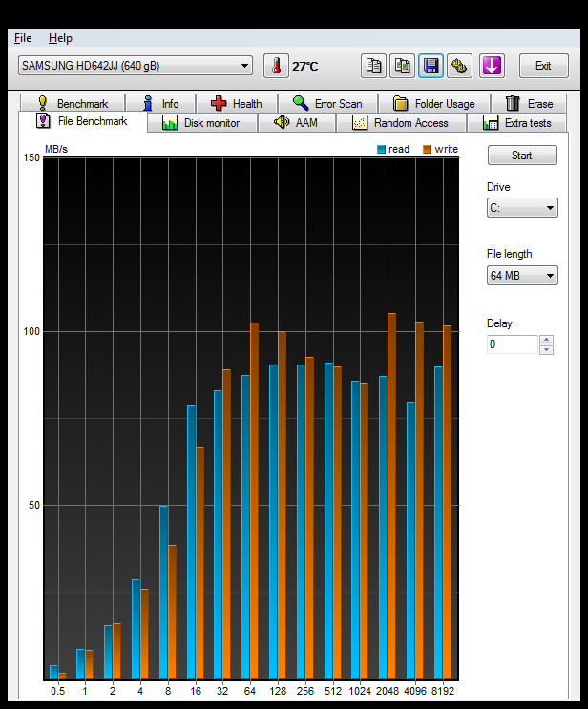Click the MB/s axis label
This screenshot has width=588, height=709.
click(x=56, y=149)
